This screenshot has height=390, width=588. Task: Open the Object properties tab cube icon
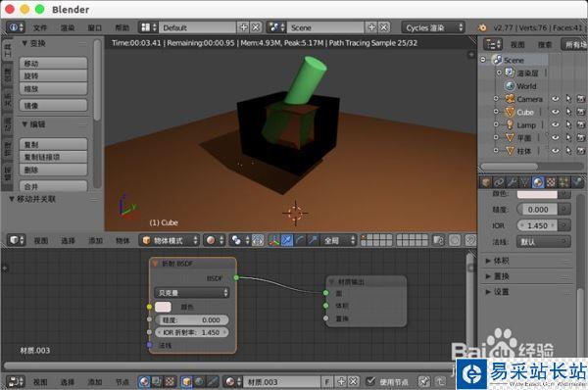(x=486, y=182)
